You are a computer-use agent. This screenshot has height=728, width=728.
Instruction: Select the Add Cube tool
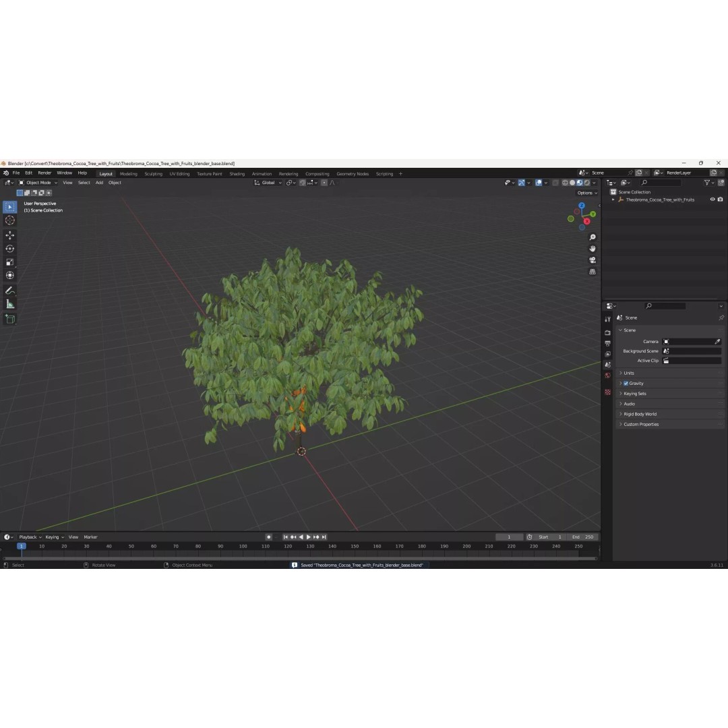9,319
